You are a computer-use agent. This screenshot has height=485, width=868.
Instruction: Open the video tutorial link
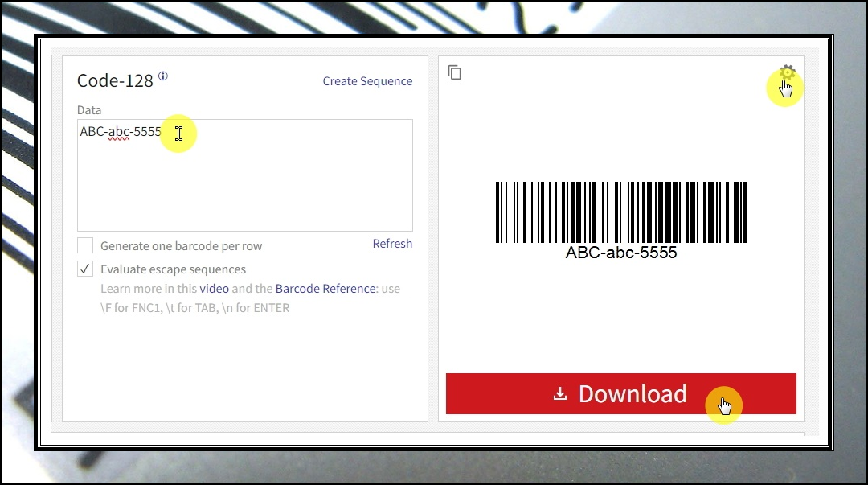coord(215,288)
